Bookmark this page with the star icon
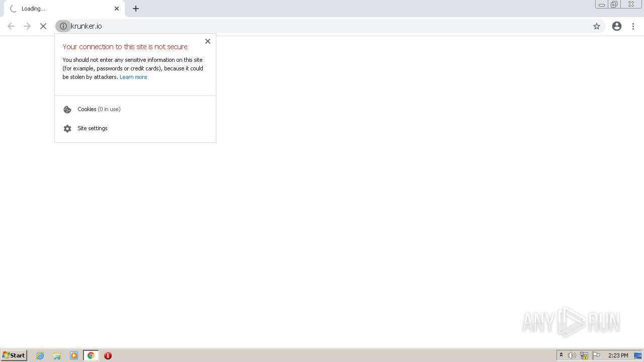644x362 pixels. pyautogui.click(x=597, y=26)
